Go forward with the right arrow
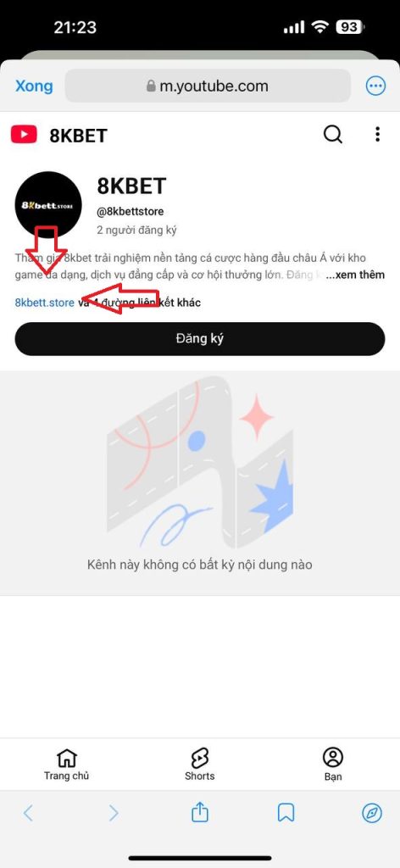 pos(114,813)
